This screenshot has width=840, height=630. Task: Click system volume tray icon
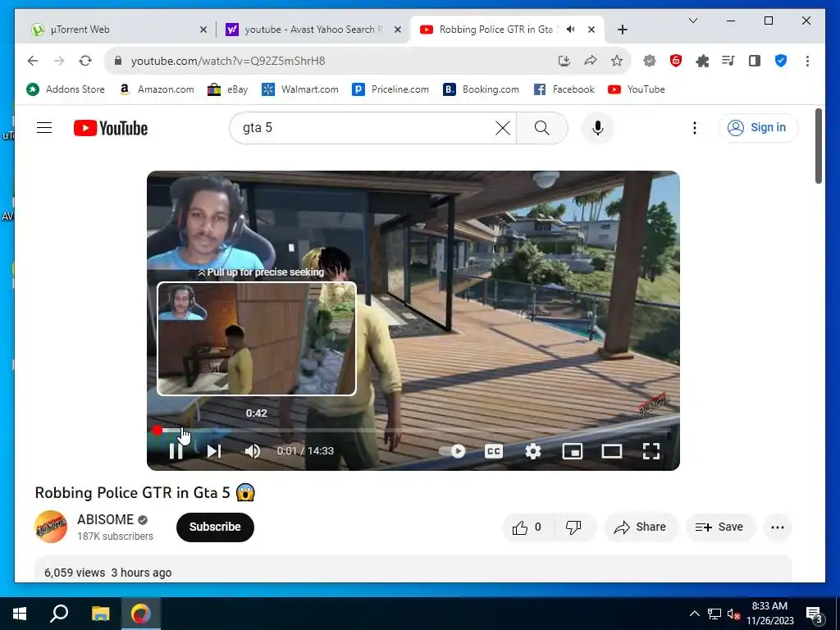(733, 614)
